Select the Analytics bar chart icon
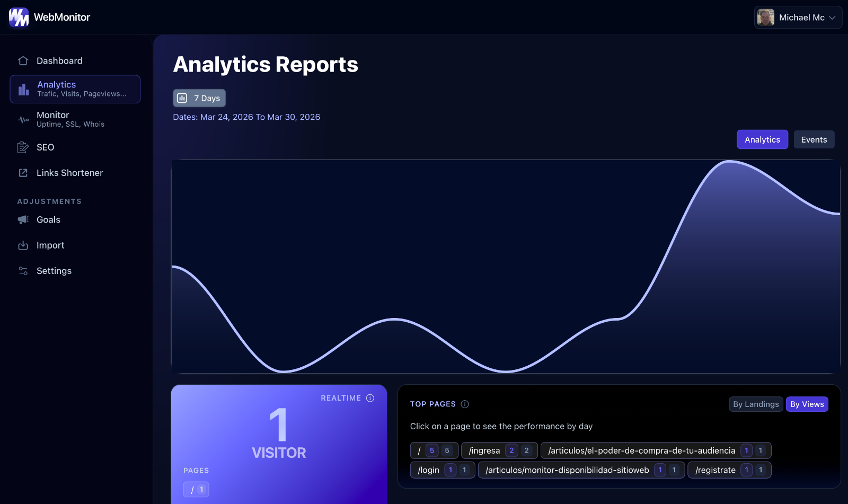Image resolution: width=848 pixels, height=504 pixels. [23, 89]
